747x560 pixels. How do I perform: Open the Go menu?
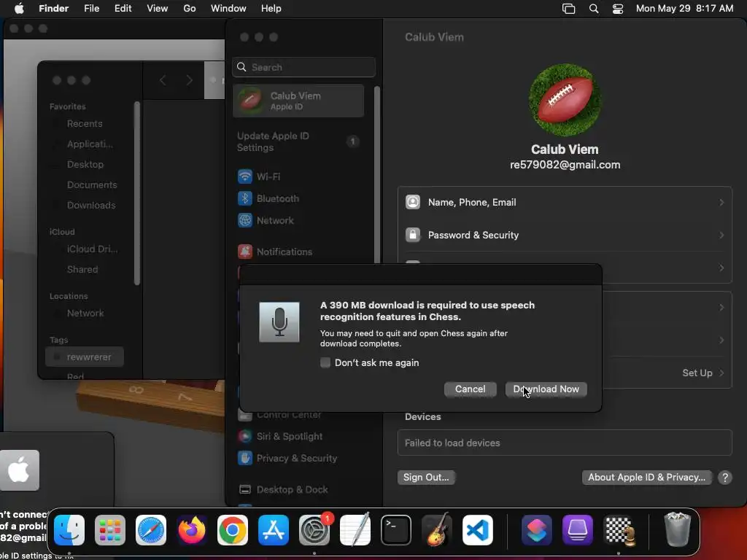click(x=190, y=9)
